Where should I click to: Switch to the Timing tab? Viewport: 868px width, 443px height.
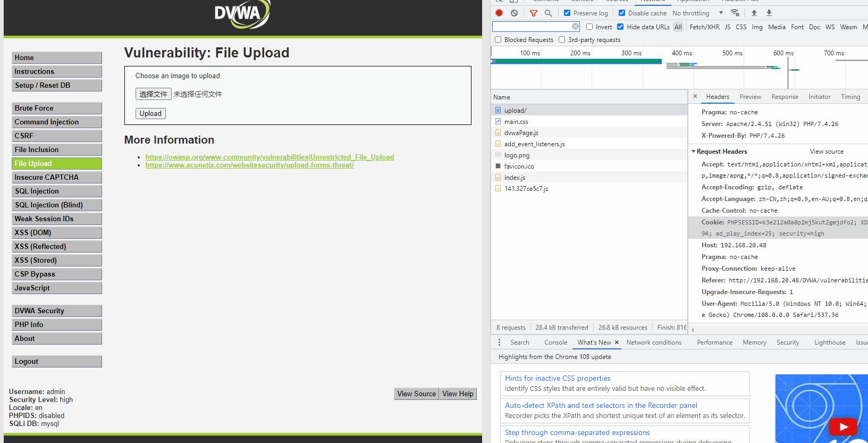pyautogui.click(x=850, y=97)
